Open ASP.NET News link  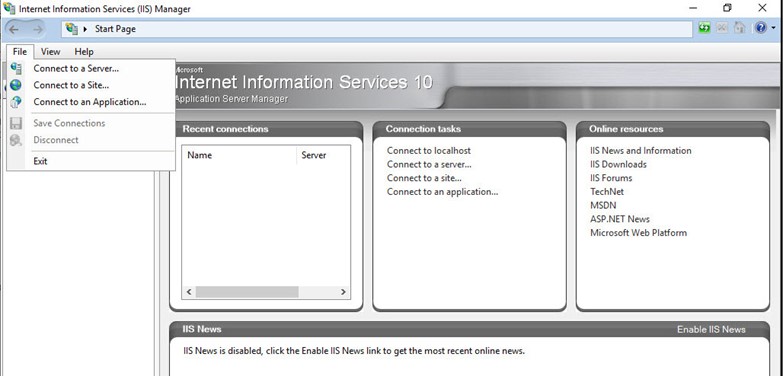pyautogui.click(x=620, y=219)
